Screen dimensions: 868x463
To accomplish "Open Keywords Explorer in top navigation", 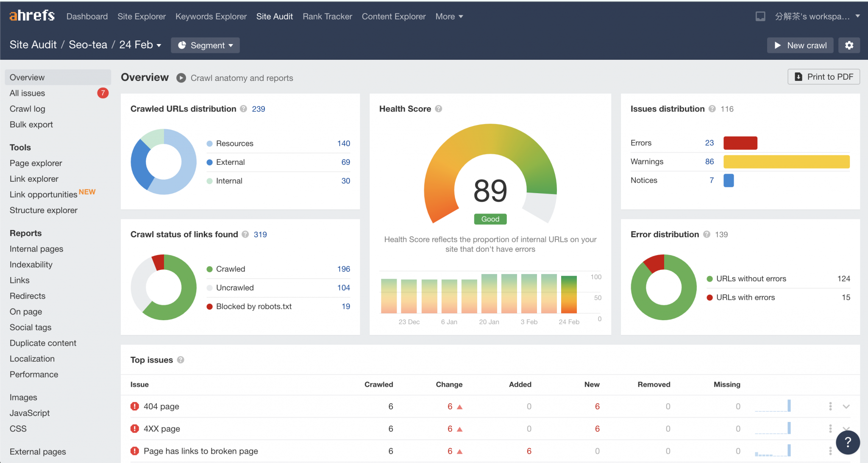I will coord(211,17).
